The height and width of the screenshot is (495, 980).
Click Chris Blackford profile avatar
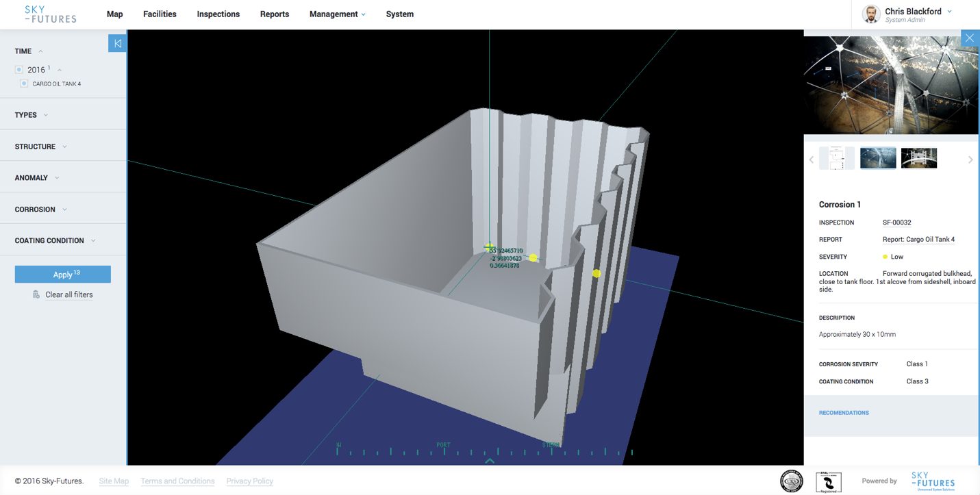tap(871, 14)
